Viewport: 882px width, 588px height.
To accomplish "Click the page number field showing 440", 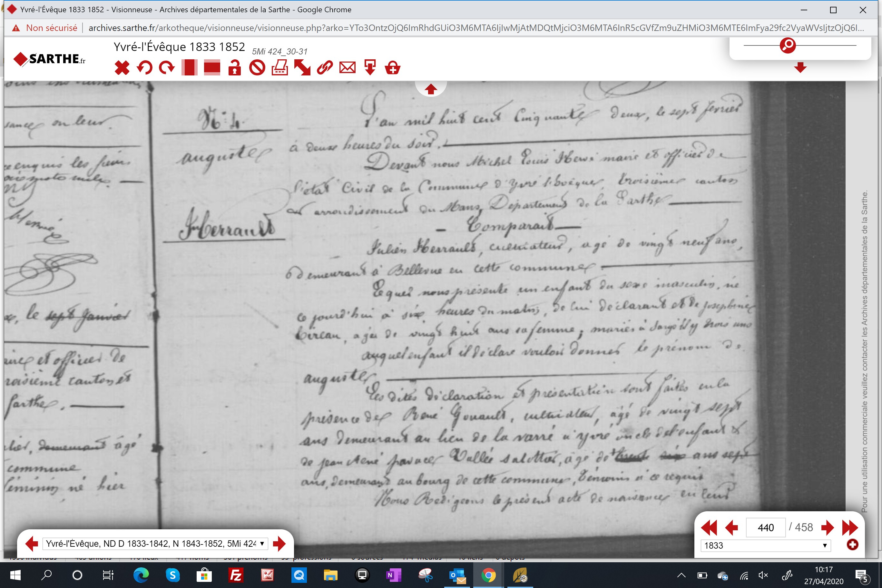I will (x=765, y=528).
